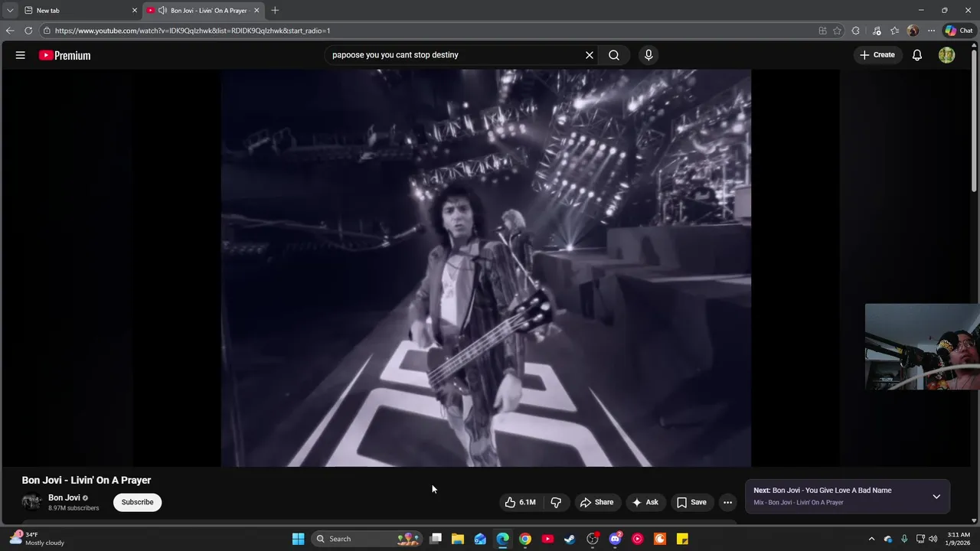View site information lock icon
The width and height of the screenshot is (980, 551).
click(x=47, y=31)
